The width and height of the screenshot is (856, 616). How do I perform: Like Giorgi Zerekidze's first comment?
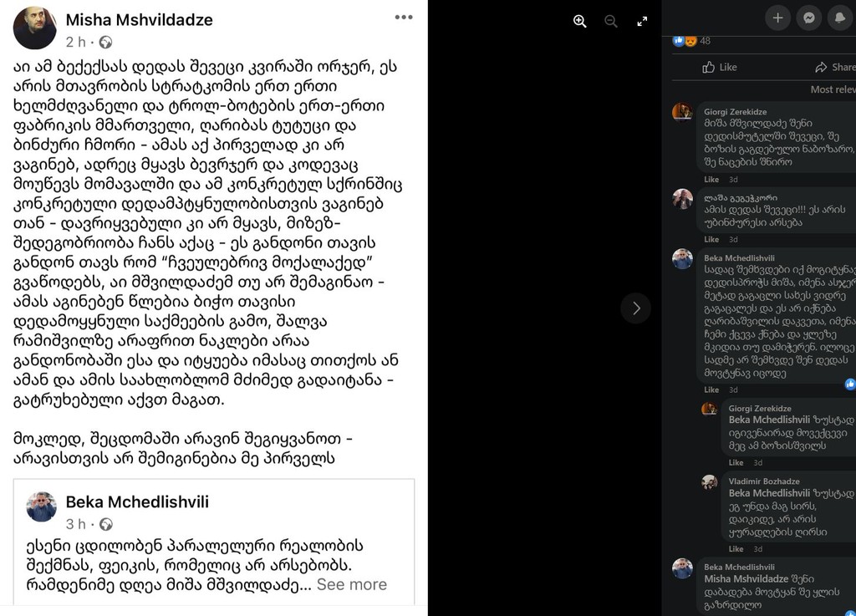tap(711, 180)
